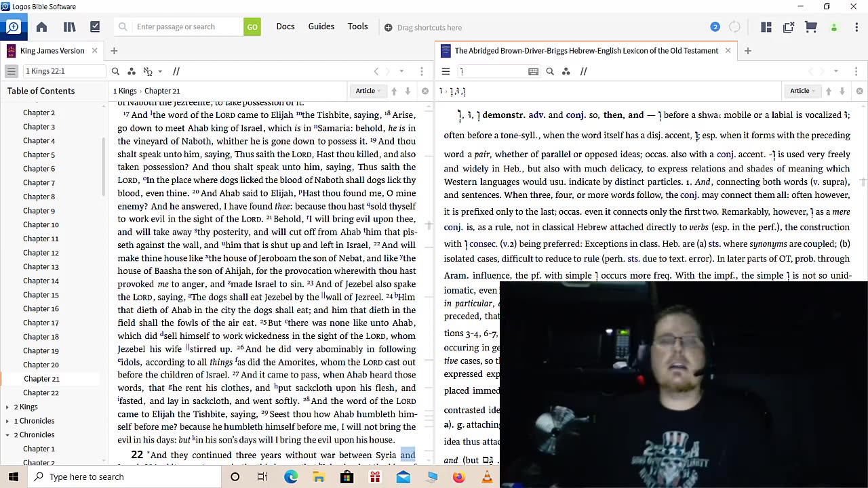Open the Lexicon Article navigation dropdown

pos(802,91)
